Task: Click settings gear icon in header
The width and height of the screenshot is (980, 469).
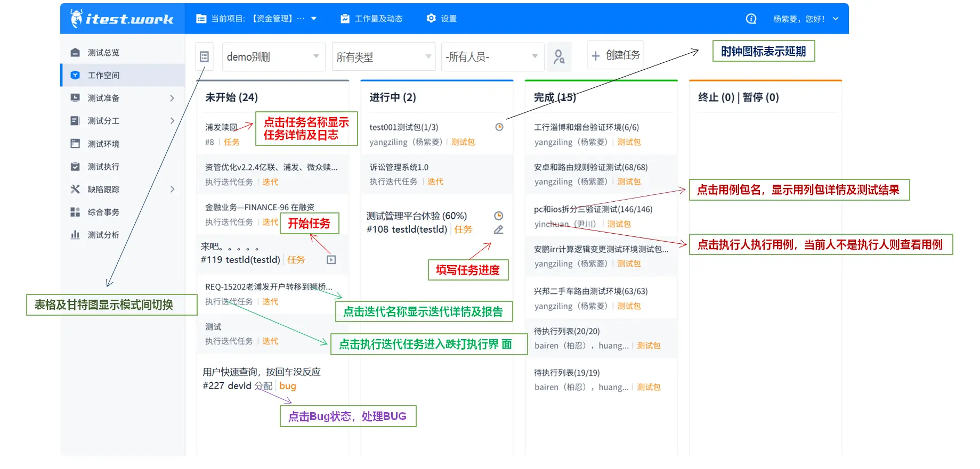Action: pyautogui.click(x=431, y=19)
